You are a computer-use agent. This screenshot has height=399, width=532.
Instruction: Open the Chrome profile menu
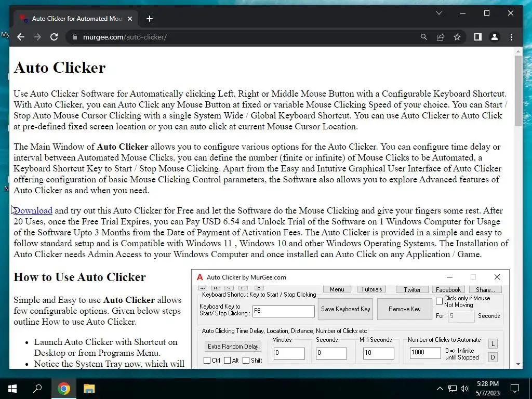click(495, 37)
